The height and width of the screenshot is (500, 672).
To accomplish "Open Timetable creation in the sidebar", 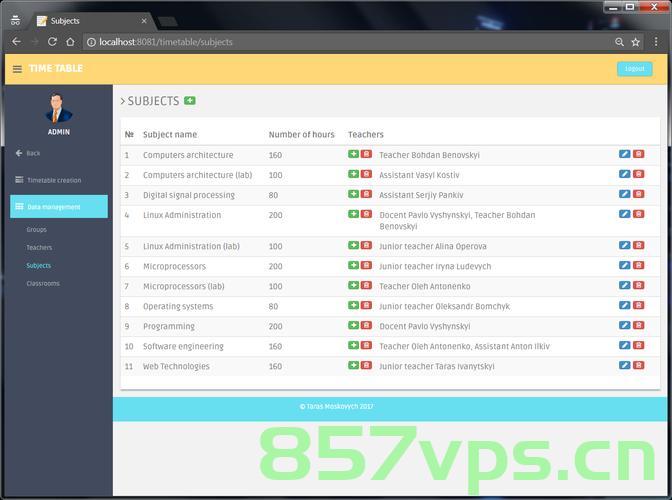I will tap(48, 180).
